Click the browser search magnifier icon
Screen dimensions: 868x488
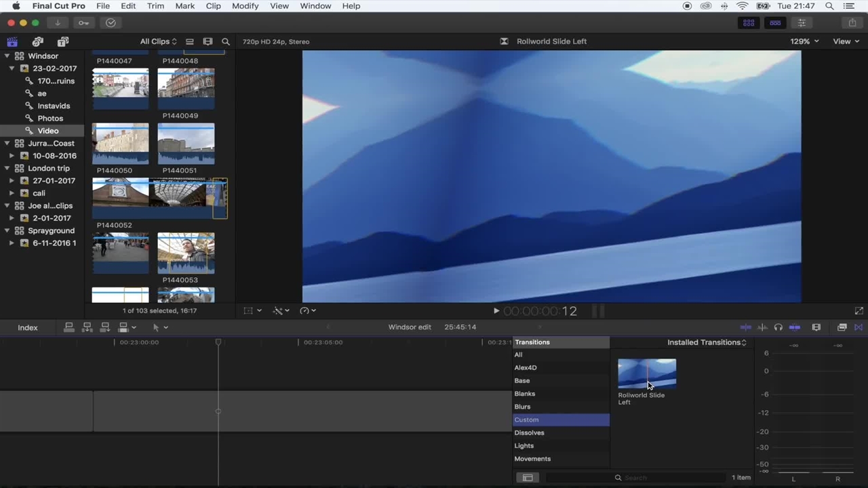226,42
